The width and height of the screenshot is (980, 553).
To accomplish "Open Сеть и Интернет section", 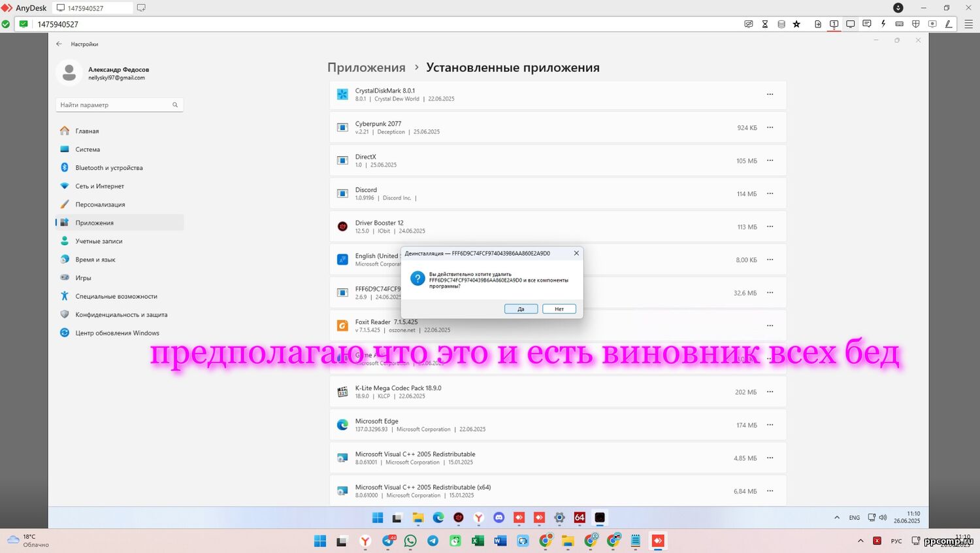I will [120, 186].
